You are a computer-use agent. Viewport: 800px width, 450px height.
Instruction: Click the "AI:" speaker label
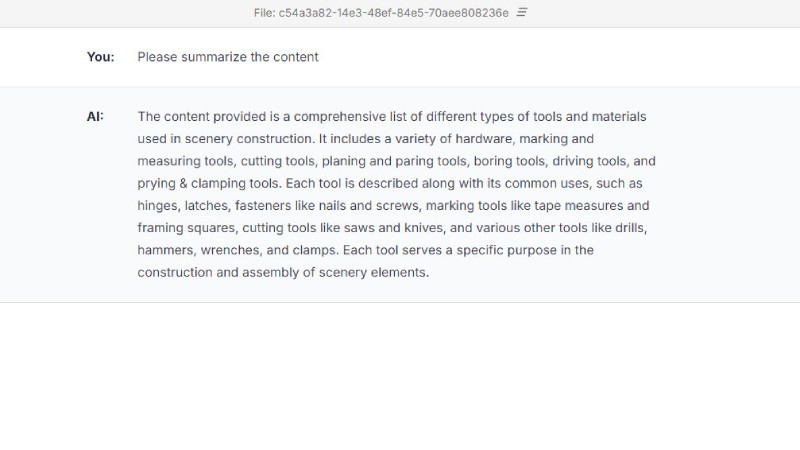click(x=95, y=116)
